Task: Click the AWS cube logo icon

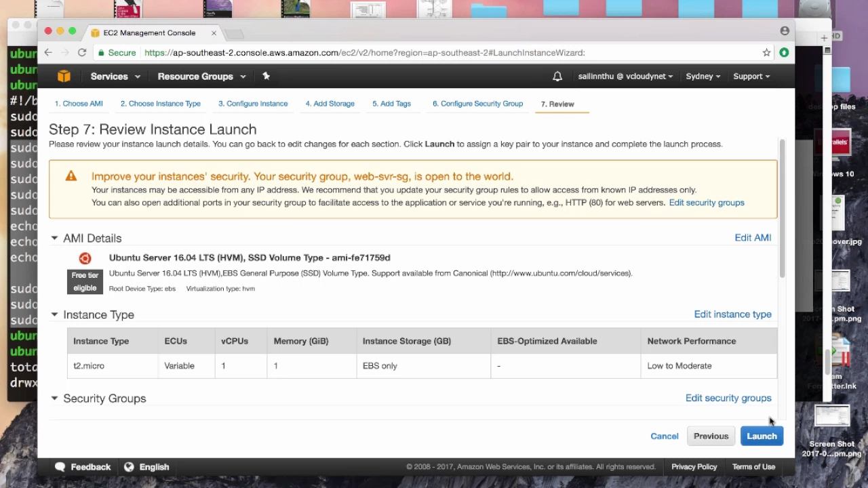Action: (64, 77)
